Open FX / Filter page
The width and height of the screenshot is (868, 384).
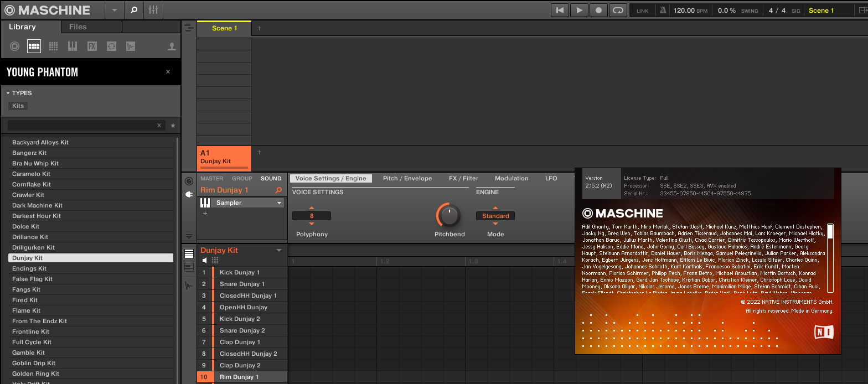tap(463, 179)
